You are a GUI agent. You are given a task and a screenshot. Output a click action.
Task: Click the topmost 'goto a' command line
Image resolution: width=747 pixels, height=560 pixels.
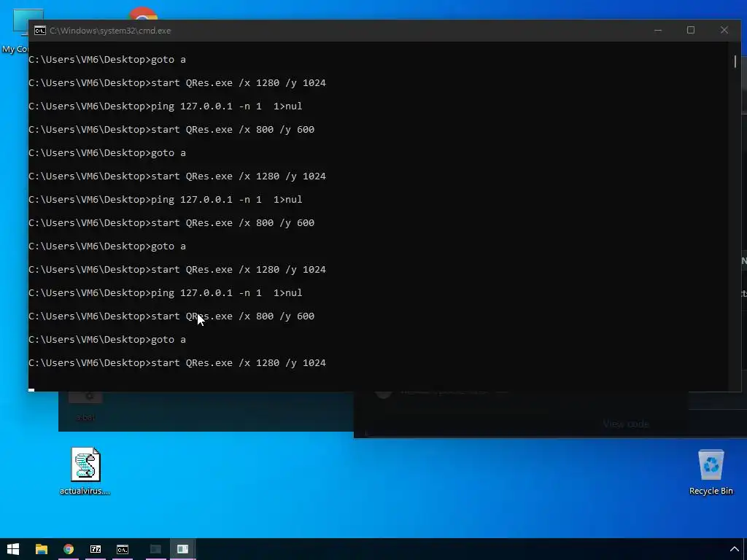[107, 60]
